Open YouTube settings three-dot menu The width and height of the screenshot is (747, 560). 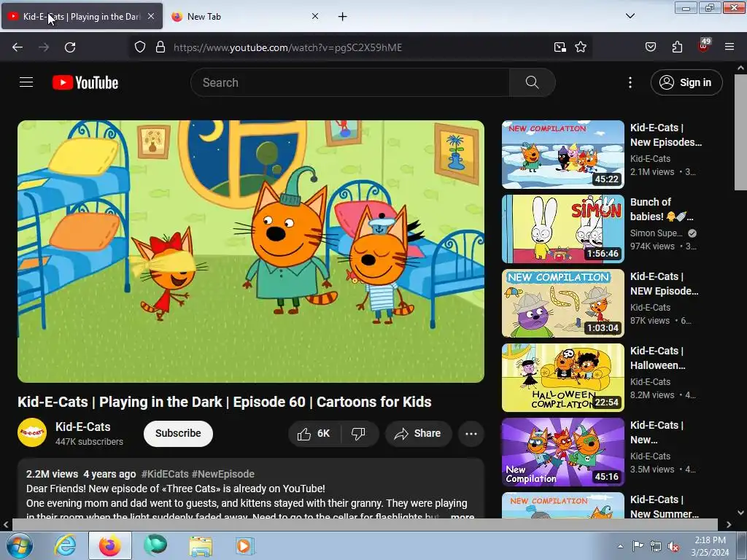pos(630,82)
